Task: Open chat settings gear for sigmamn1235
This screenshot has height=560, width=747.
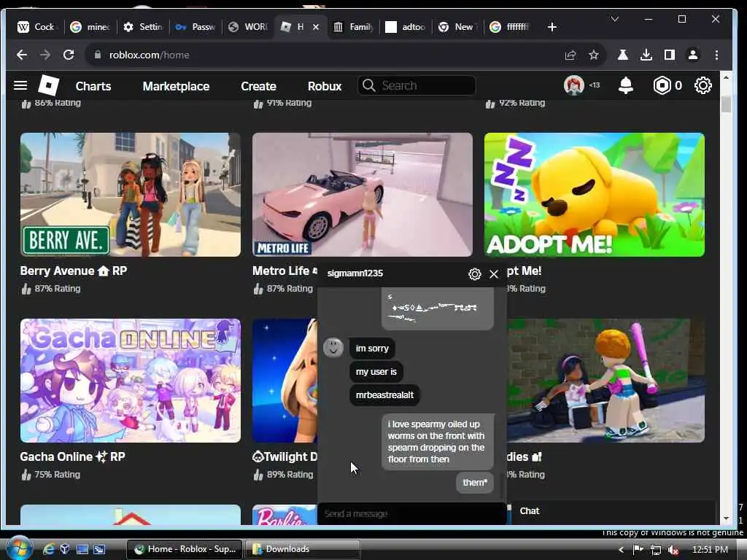Action: [x=474, y=274]
